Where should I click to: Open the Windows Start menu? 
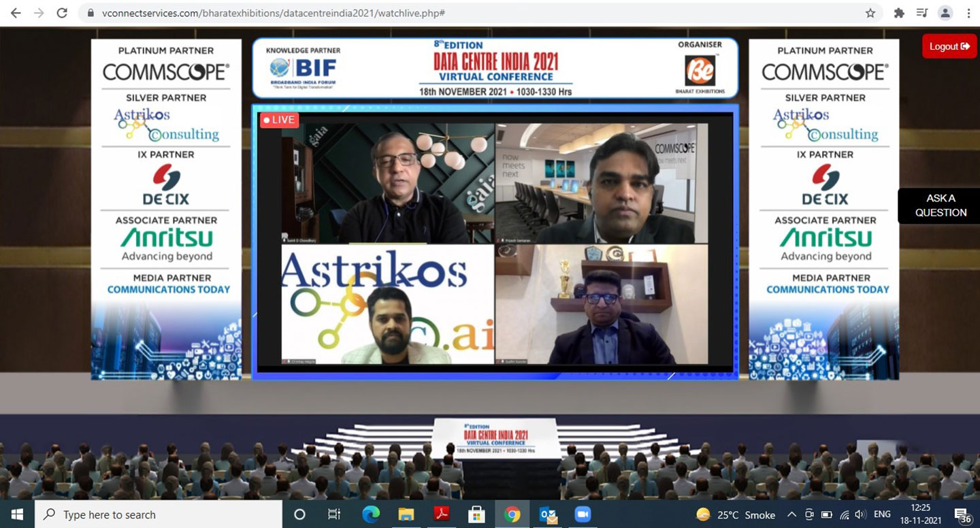(x=16, y=514)
